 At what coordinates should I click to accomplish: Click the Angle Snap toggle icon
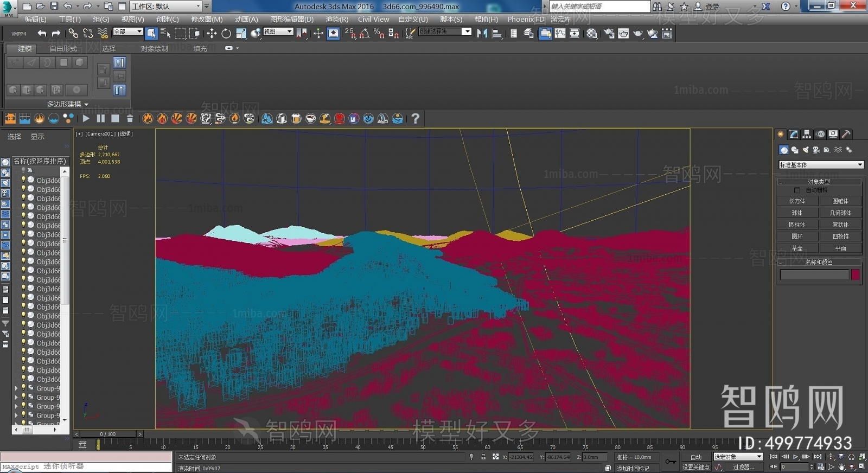click(x=365, y=34)
